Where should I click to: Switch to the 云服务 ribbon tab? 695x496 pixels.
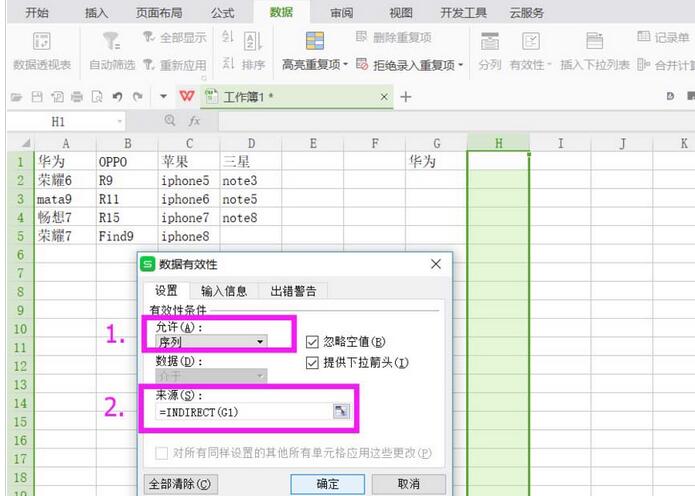point(526,13)
